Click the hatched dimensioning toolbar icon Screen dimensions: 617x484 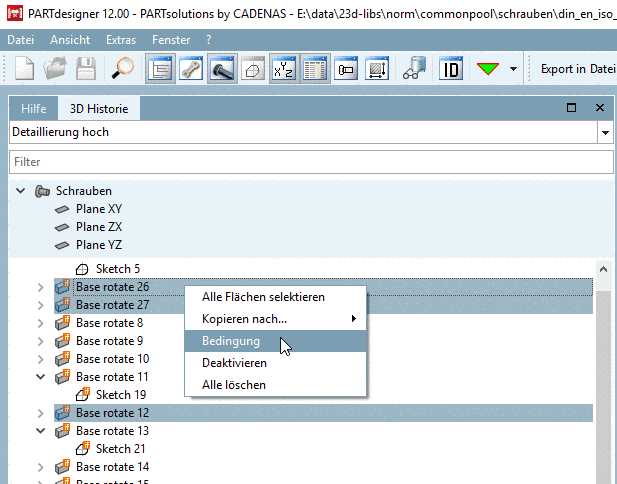click(377, 69)
